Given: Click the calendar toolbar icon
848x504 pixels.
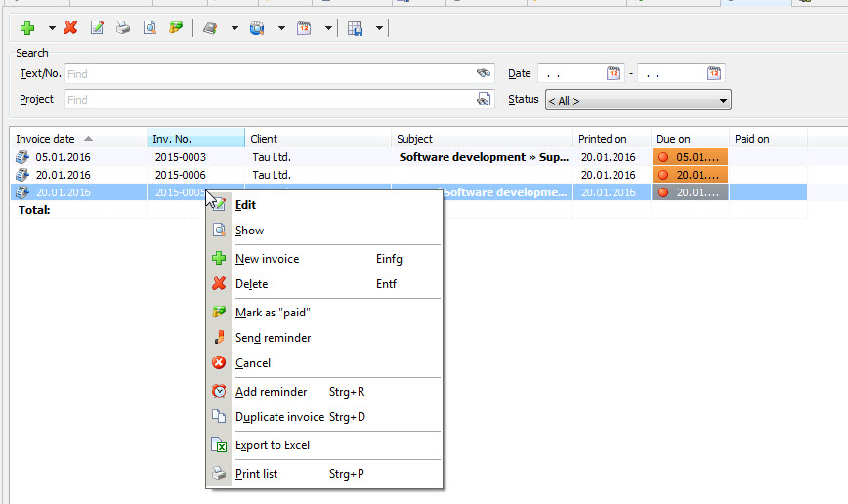Looking at the screenshot, I should pyautogui.click(x=304, y=28).
